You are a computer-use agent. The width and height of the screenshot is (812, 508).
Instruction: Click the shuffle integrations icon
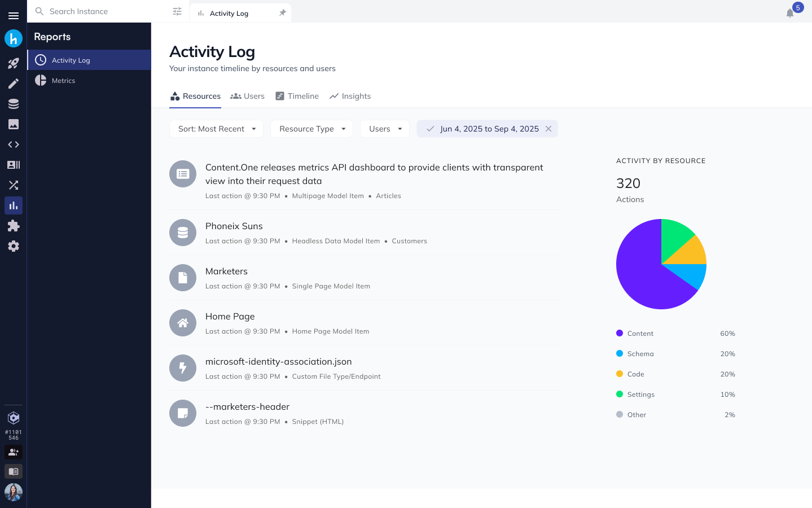pos(14,185)
